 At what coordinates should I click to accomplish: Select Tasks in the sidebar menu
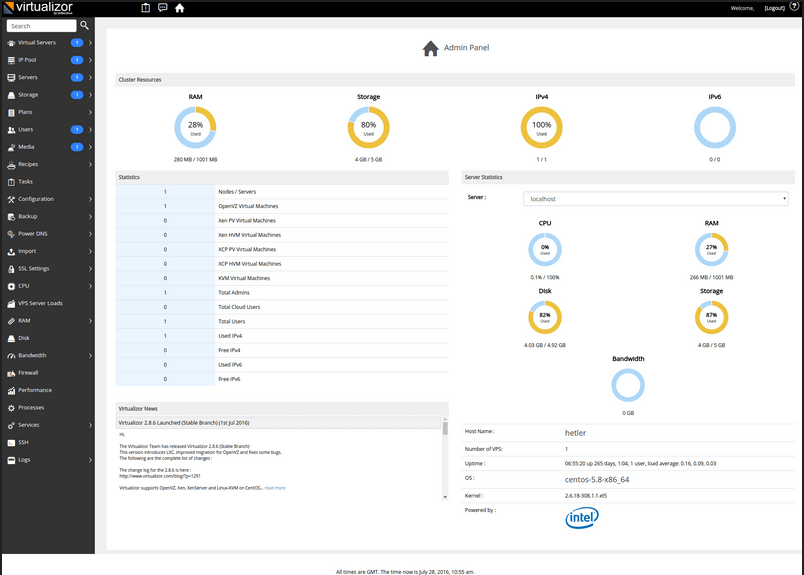[25, 182]
